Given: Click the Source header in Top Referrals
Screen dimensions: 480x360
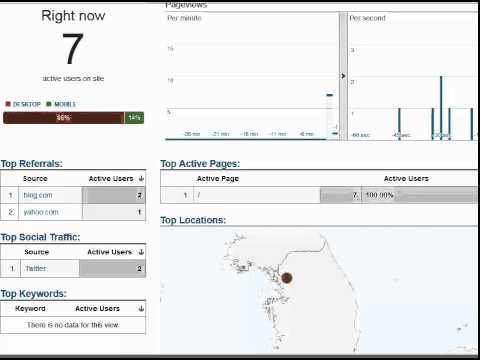Looking at the screenshot, I should (x=35, y=179).
